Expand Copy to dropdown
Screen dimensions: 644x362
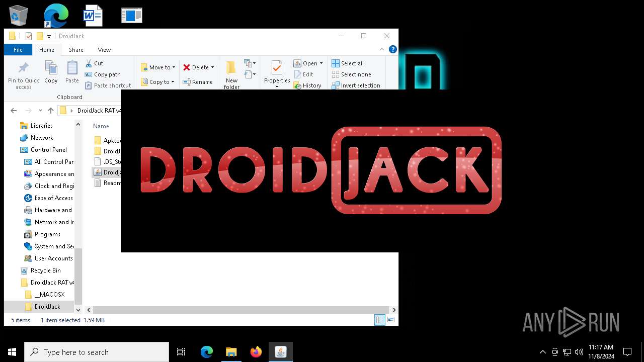(x=173, y=82)
